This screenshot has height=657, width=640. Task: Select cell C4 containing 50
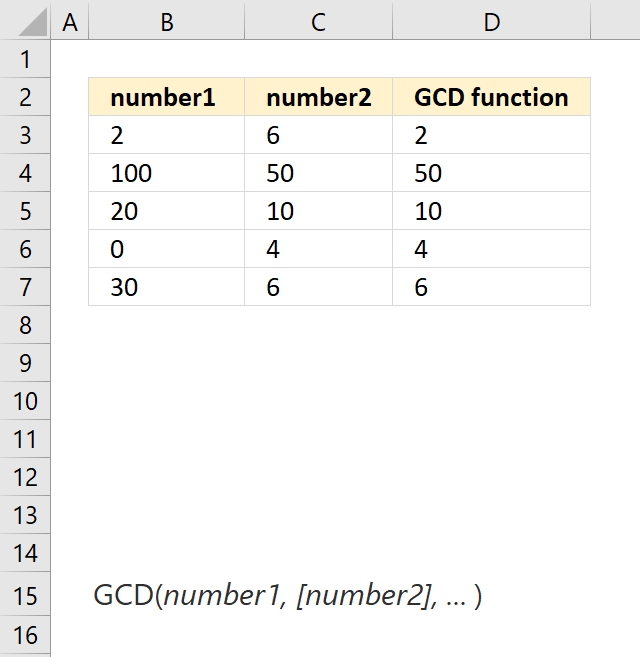(x=319, y=173)
